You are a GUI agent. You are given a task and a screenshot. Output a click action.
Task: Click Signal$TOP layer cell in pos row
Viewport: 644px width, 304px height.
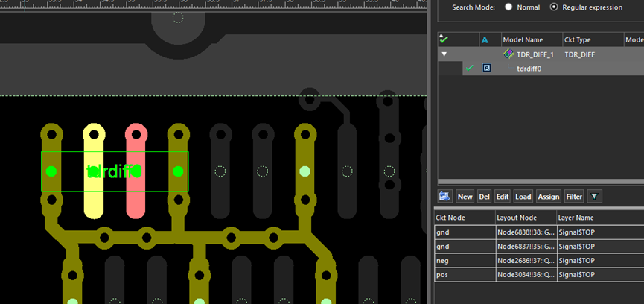click(x=600, y=274)
